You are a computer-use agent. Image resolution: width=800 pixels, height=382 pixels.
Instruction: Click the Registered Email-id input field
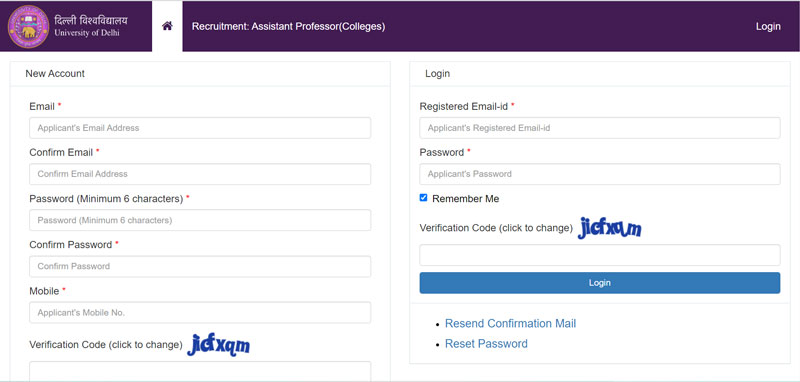pyautogui.click(x=599, y=128)
